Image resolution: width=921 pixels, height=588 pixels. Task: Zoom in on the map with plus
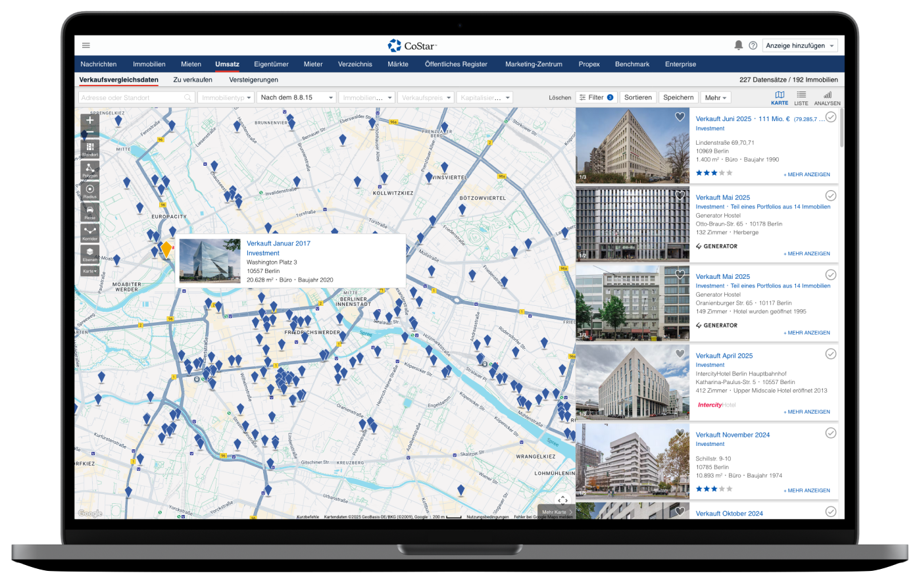(x=90, y=120)
